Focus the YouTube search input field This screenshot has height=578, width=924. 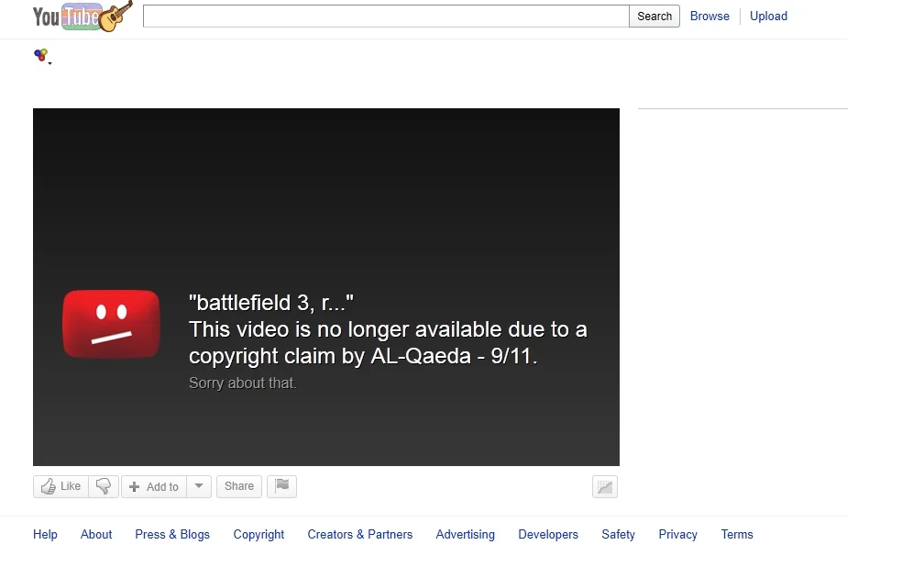(x=385, y=17)
